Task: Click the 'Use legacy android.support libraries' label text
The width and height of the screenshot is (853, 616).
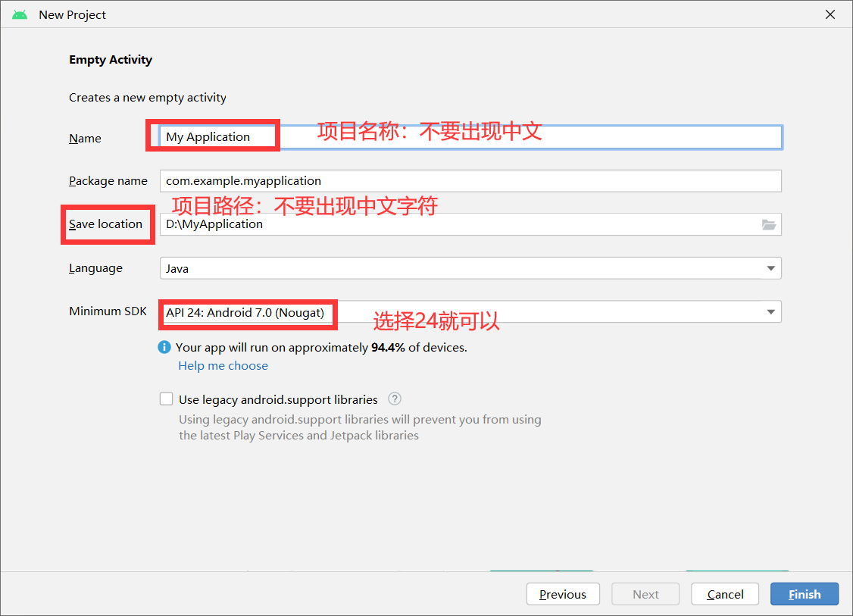Action: pos(278,399)
